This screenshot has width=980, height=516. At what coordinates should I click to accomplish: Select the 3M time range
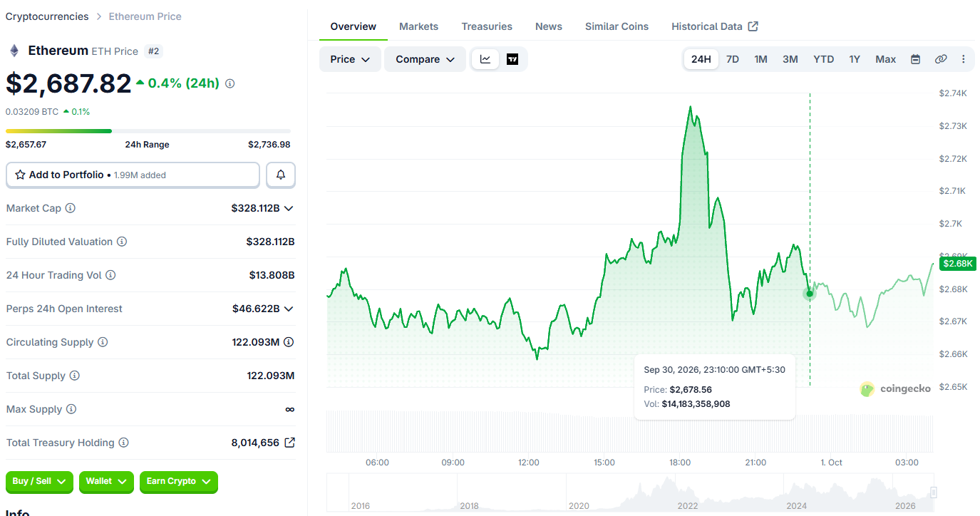(790, 59)
